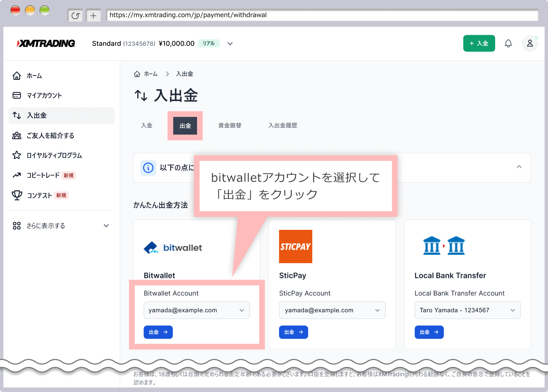548x392 pixels.
Task: Collapse the notice panel chevron
Action: (x=519, y=167)
